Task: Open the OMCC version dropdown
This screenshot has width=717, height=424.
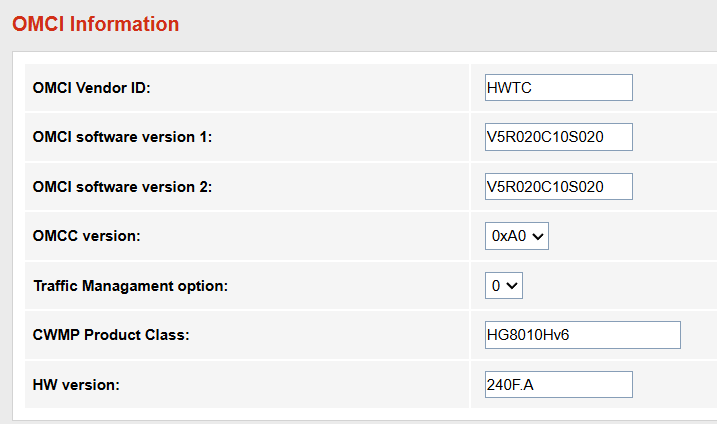Action: point(516,236)
